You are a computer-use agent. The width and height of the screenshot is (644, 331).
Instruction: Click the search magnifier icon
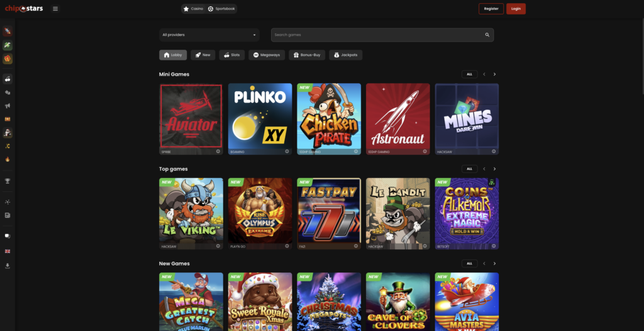(487, 35)
